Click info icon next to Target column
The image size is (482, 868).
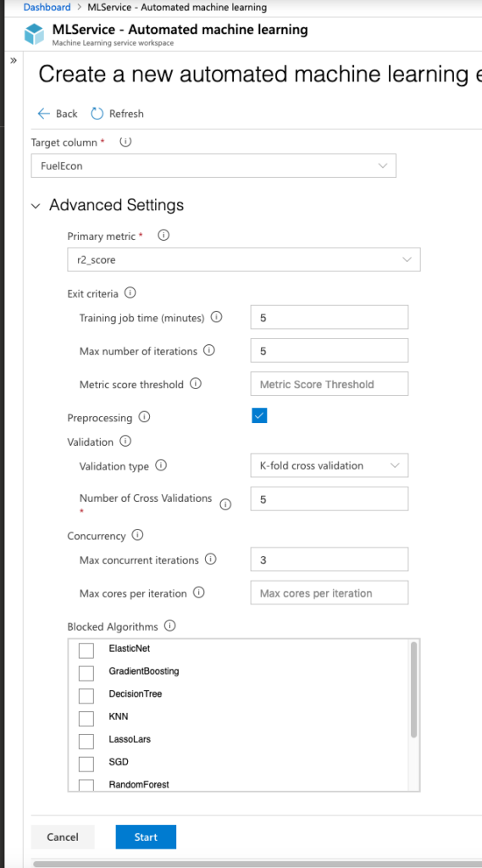[x=125, y=142]
